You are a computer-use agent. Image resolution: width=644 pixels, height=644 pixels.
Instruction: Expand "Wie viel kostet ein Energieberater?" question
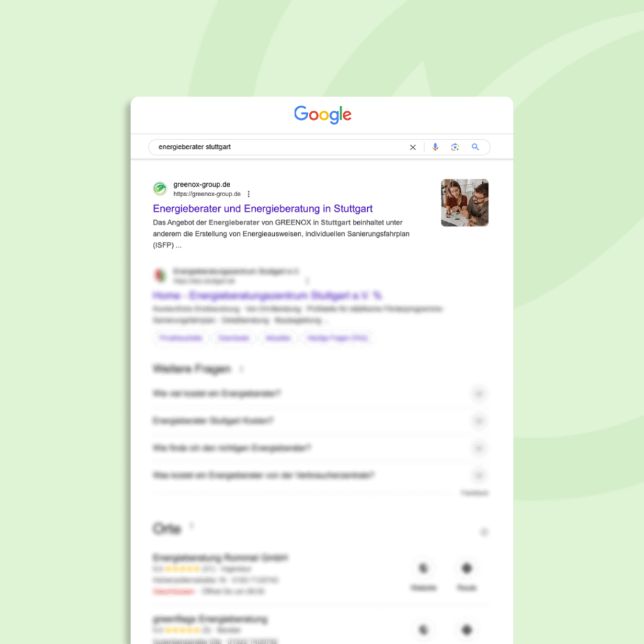479,394
